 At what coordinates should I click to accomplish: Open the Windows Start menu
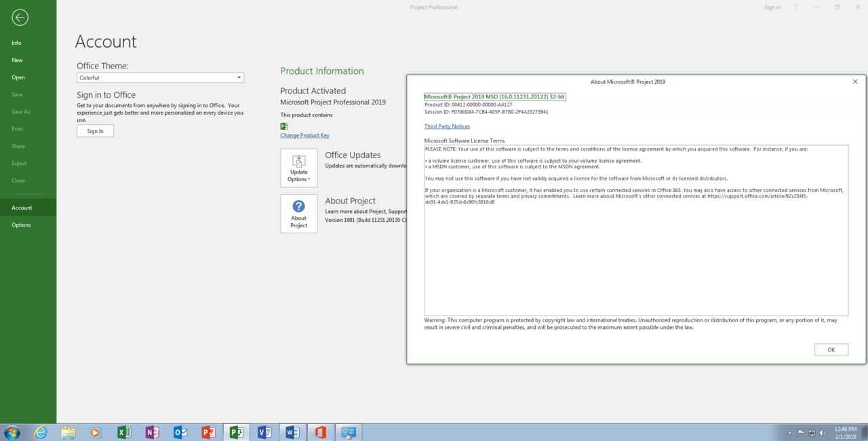(x=12, y=432)
